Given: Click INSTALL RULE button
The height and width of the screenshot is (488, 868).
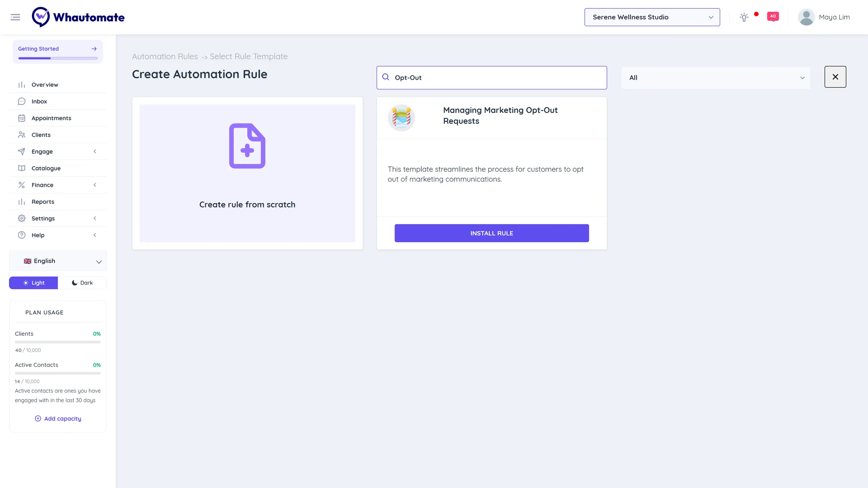Looking at the screenshot, I should click(491, 233).
